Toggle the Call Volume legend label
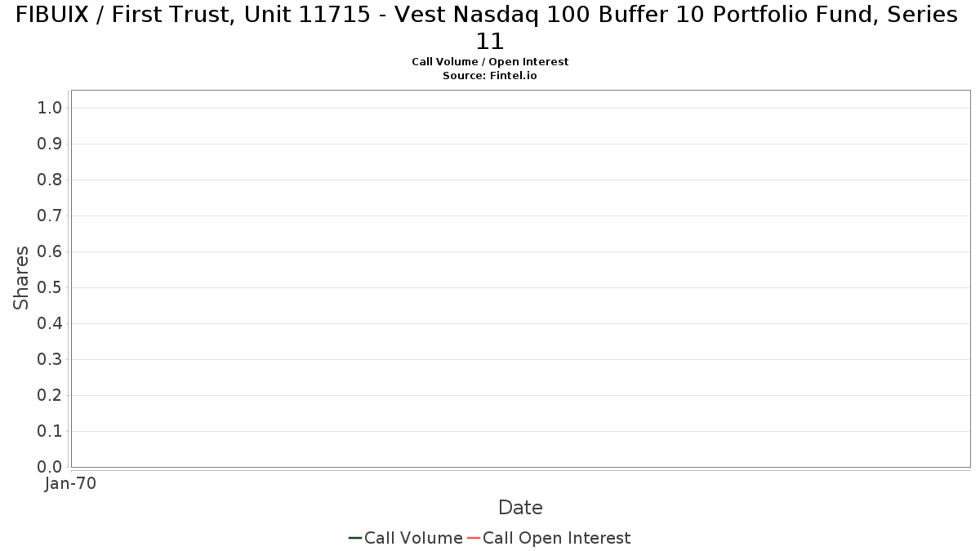This screenshot has width=980, height=551. tap(413, 538)
